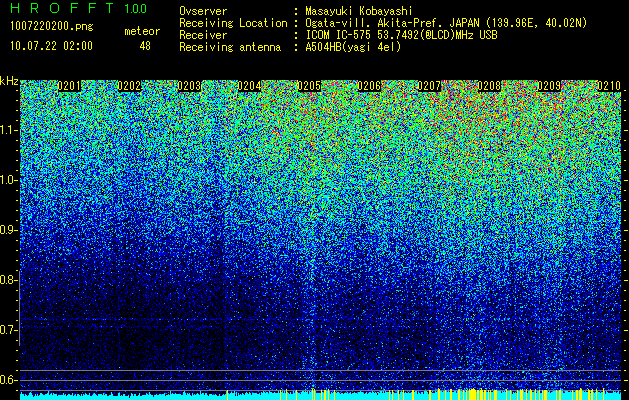Click the 0202 time marker

pos(129,86)
